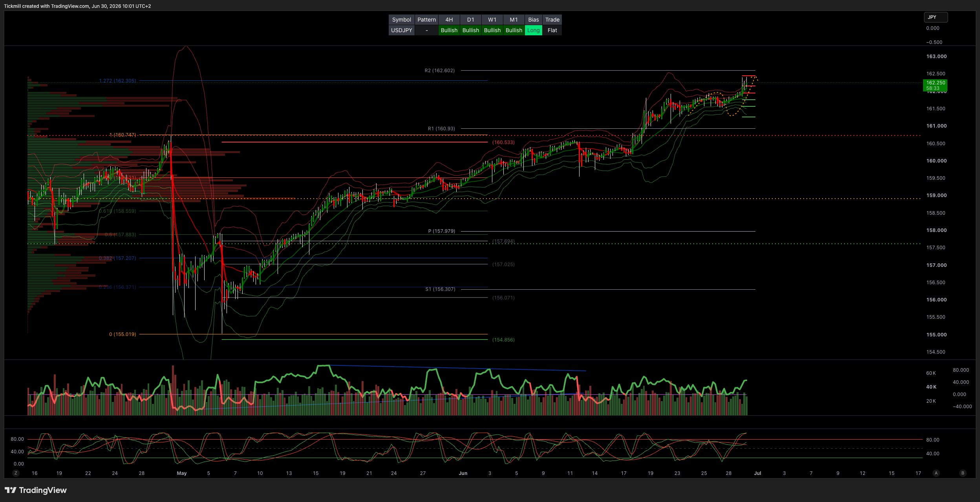Viewport: 980px width, 502px height.
Task: Click the USDJPY symbol cell in table
Action: pos(402,30)
